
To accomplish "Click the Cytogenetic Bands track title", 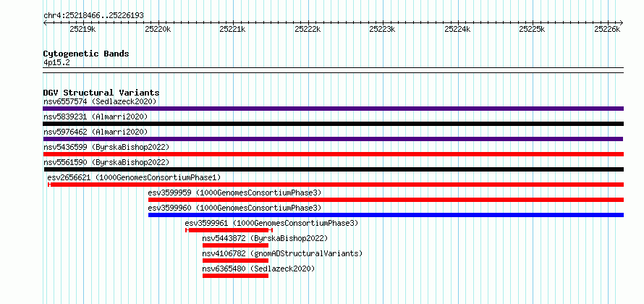I will (x=86, y=54).
